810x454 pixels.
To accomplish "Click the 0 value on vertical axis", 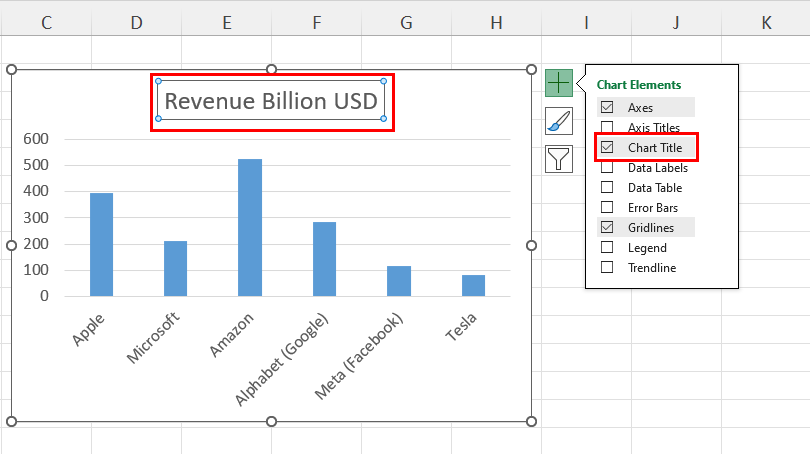I will (44, 296).
